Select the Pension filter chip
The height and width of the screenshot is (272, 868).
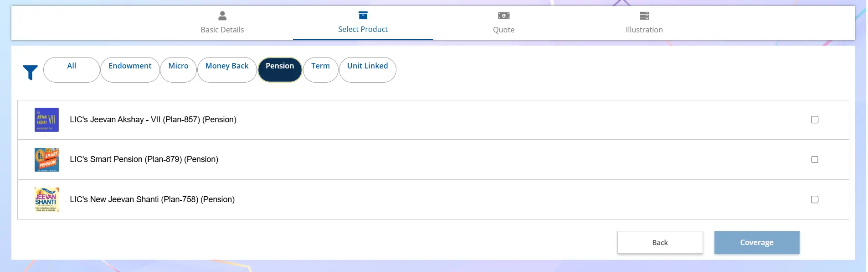(x=280, y=70)
